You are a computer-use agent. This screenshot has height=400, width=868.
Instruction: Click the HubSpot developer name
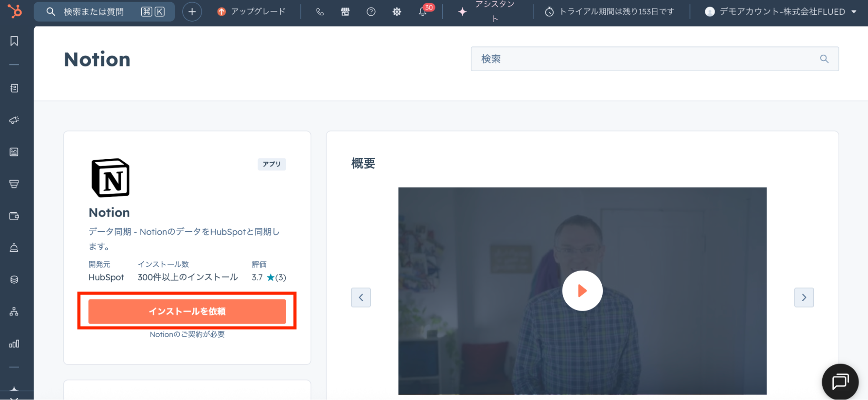point(106,277)
